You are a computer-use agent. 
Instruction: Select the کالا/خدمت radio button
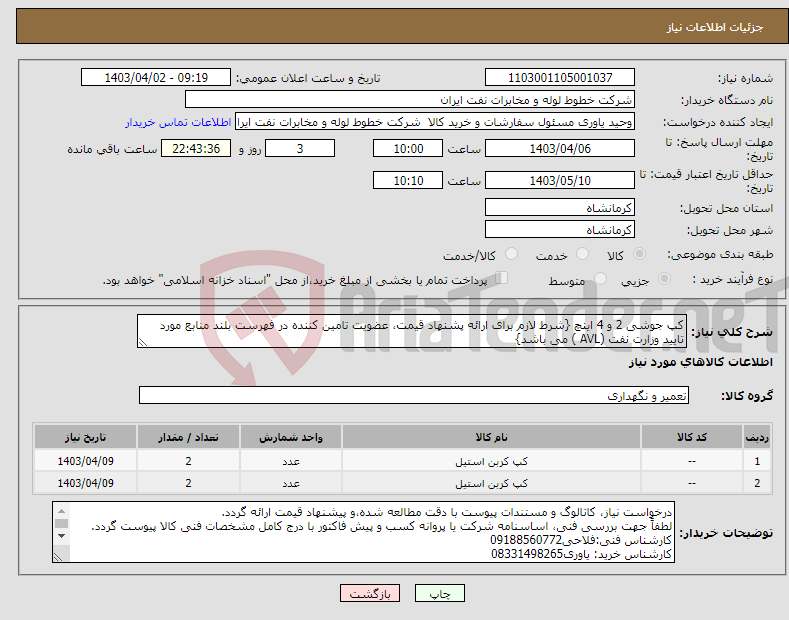point(511,254)
